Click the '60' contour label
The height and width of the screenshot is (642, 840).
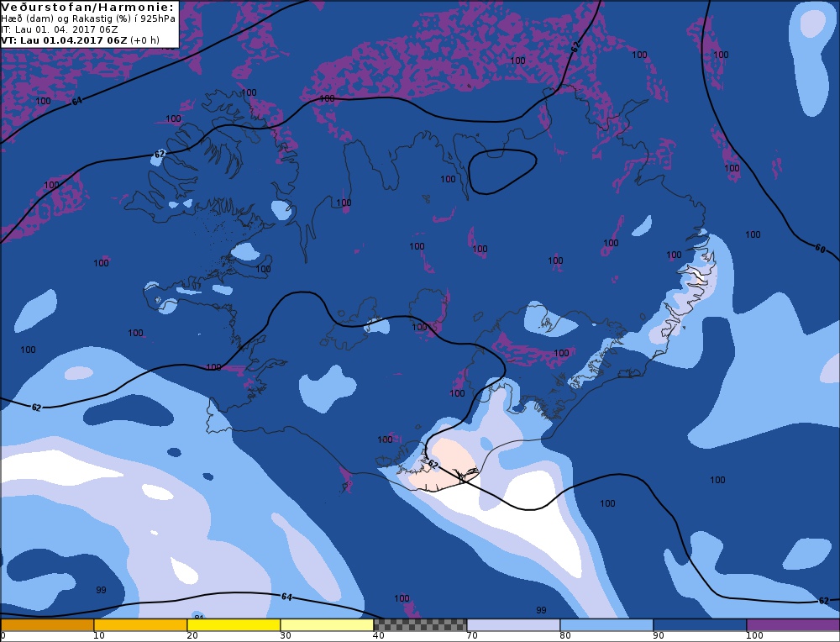pyautogui.click(x=820, y=248)
